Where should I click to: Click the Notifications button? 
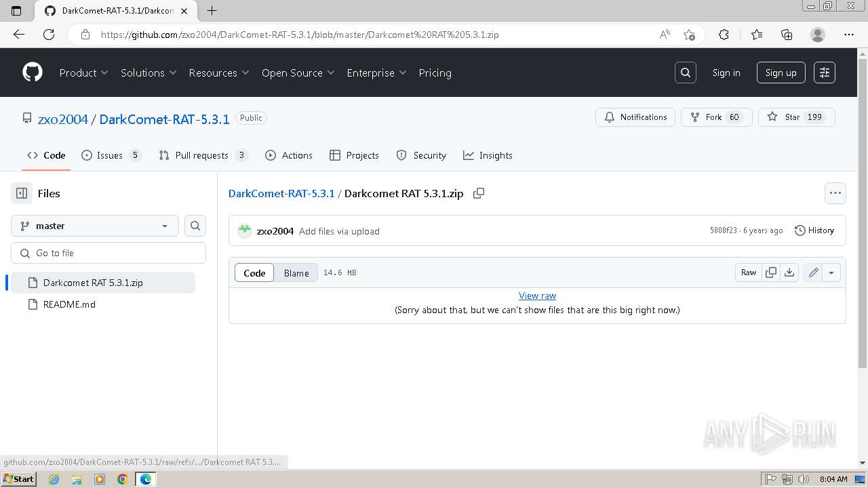[x=635, y=117]
